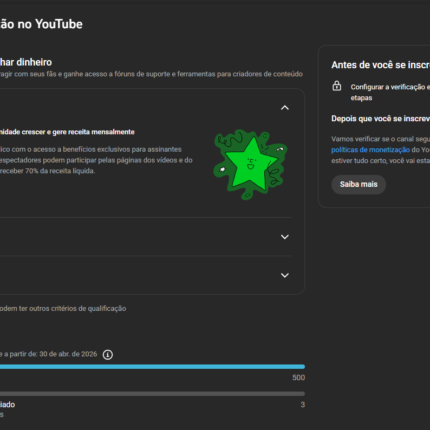Select 'Configurar a verificação' step text
The height and width of the screenshot is (430, 430).
pyautogui.click(x=390, y=92)
